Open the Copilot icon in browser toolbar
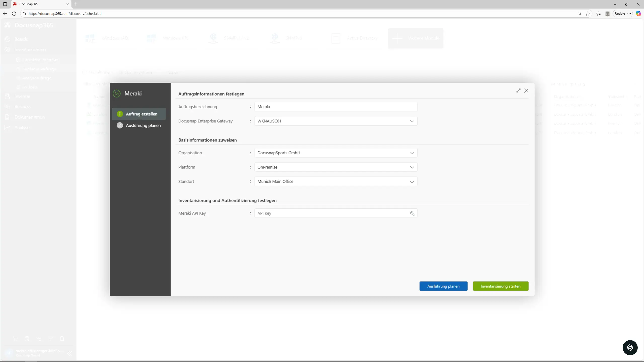Viewport: 644px width, 362px height. point(638,14)
